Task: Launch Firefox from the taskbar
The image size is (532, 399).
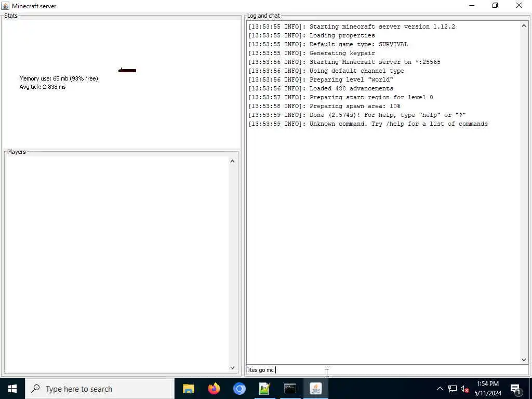Action: pyautogui.click(x=214, y=389)
